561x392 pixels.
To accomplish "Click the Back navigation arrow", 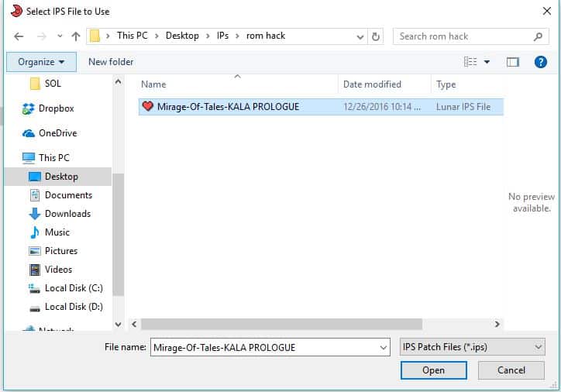I will (x=19, y=36).
